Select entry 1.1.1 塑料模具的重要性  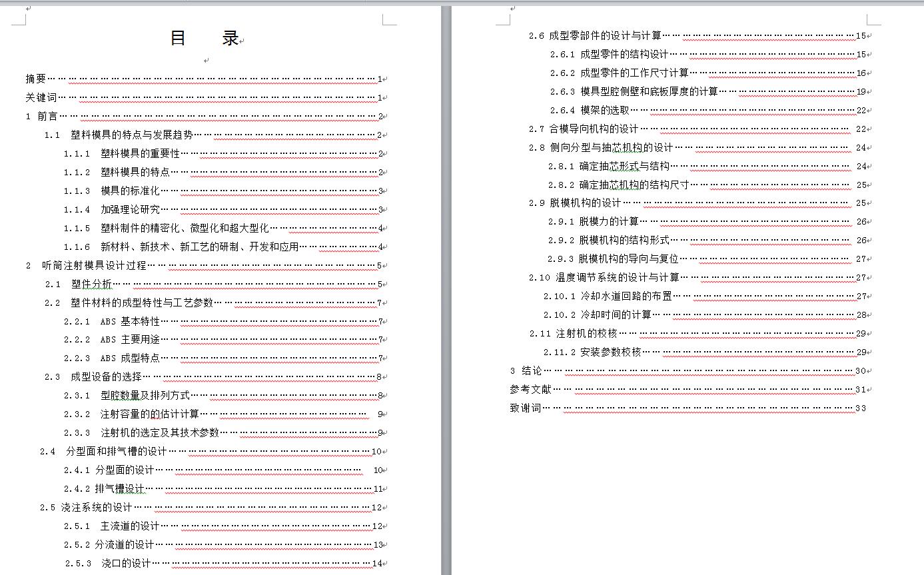(x=223, y=153)
